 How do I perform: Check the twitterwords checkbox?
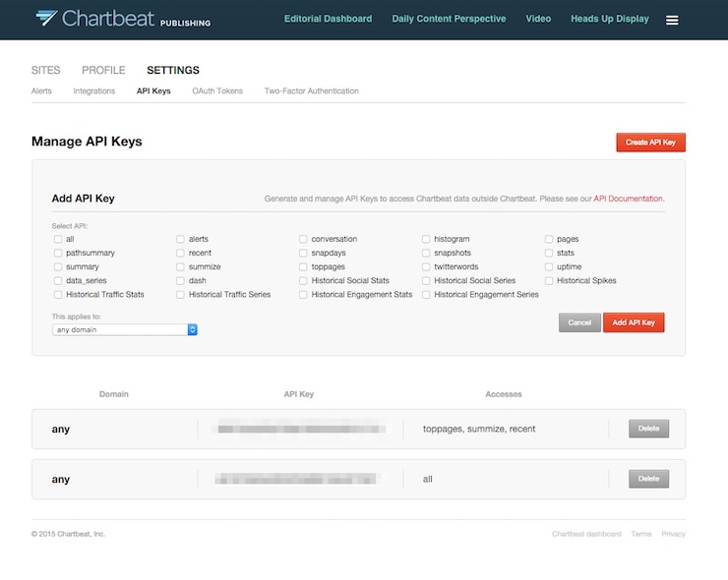[x=426, y=266]
